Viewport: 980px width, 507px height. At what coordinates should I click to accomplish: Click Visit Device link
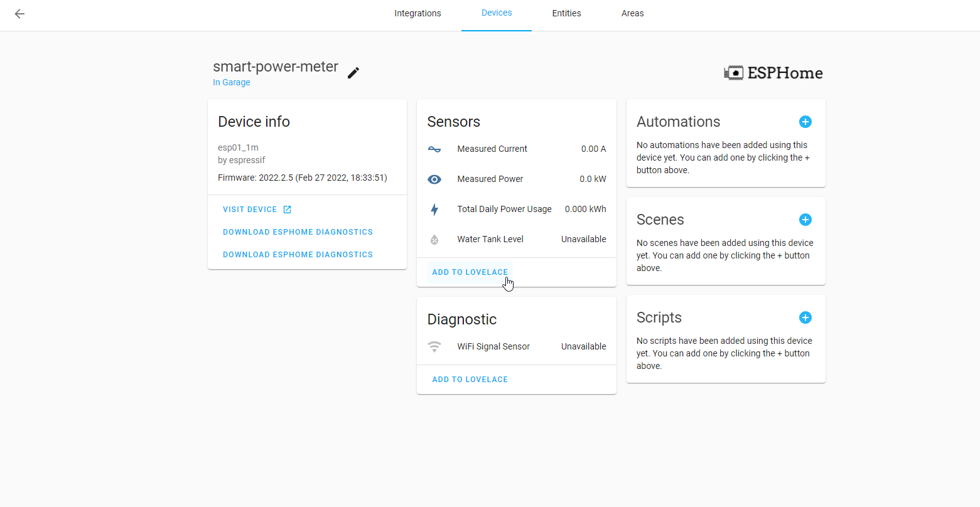click(x=250, y=209)
